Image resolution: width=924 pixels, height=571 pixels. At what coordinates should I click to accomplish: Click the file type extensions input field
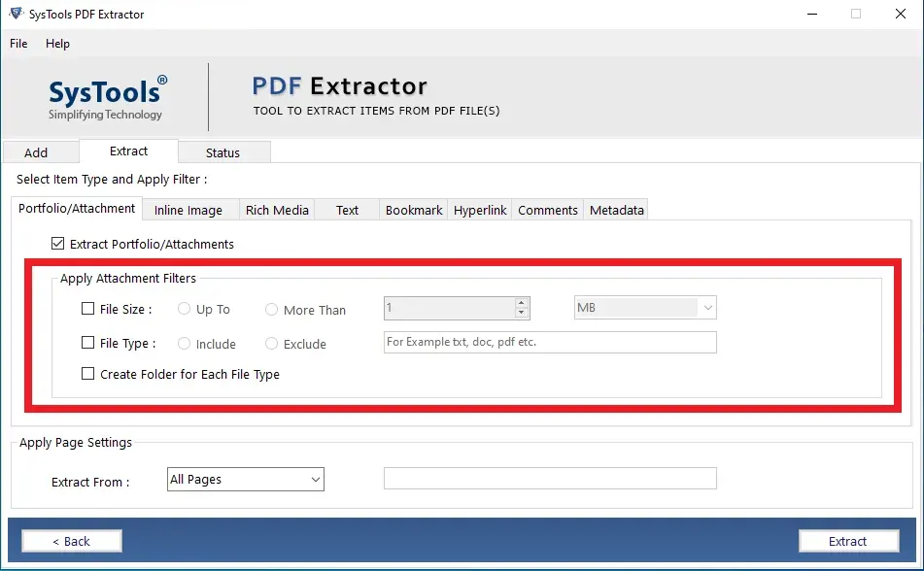(550, 343)
